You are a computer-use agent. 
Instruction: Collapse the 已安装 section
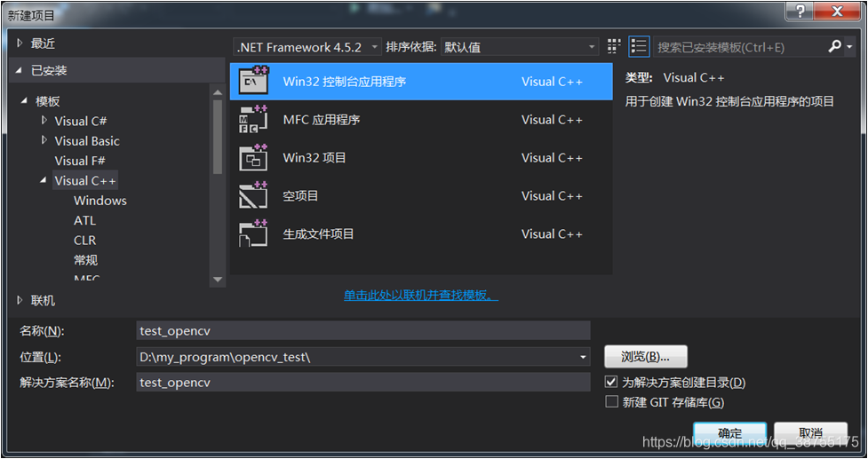(x=20, y=70)
